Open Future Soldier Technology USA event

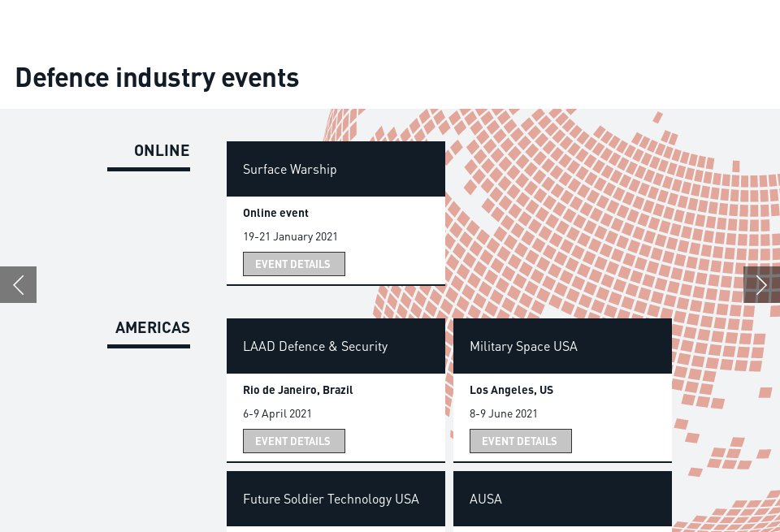click(x=331, y=499)
